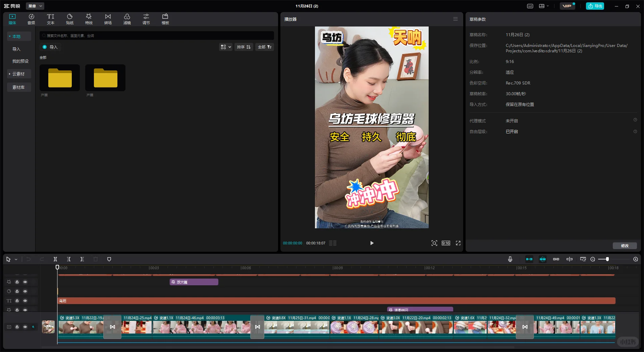Screen dimensions: 644x352
Task: Open the grid view mode dropdown
Action: 226,47
